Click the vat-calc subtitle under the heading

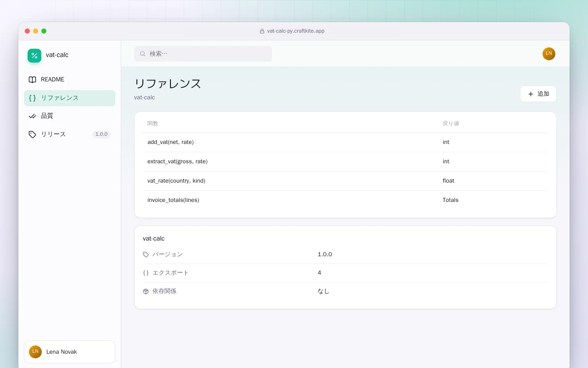144,98
